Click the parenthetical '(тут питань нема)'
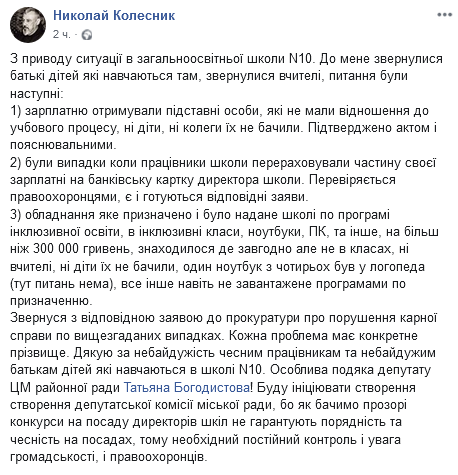This screenshot has width=458, height=475. (x=62, y=284)
